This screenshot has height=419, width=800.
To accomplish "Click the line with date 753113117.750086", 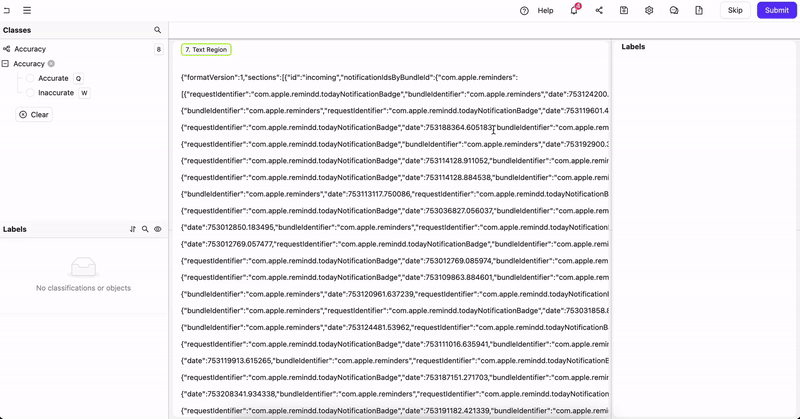I will [395, 194].
